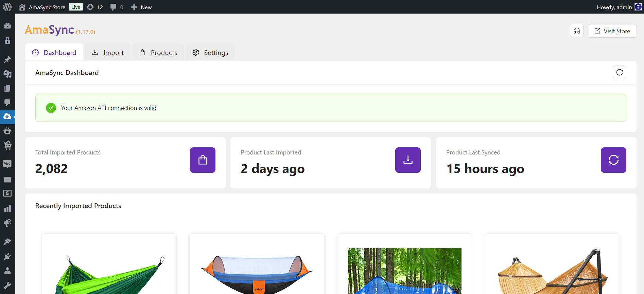
Task: Open the AmaSync Store site menu
Action: point(42,7)
